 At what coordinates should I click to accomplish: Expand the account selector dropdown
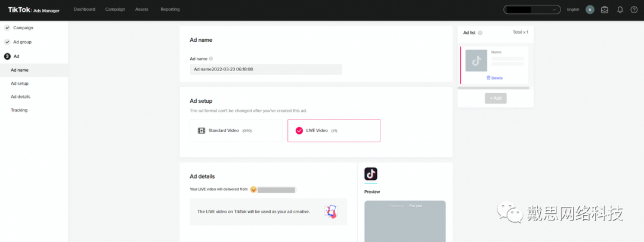click(532, 10)
